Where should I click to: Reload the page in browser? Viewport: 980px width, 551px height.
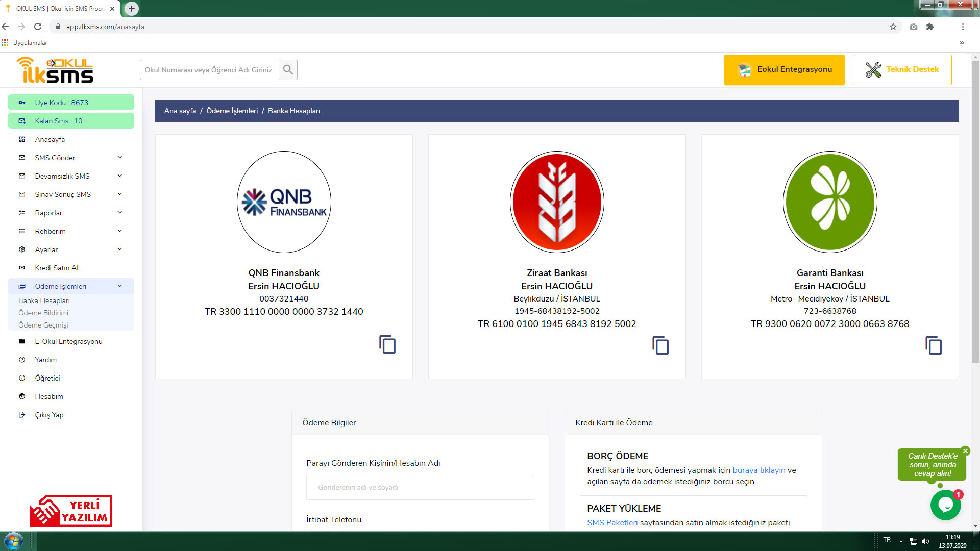click(38, 27)
